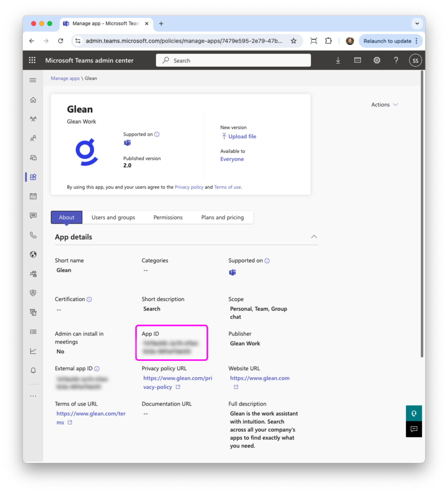Open Home in the left sidebar
This screenshot has width=448, height=493.
(33, 99)
